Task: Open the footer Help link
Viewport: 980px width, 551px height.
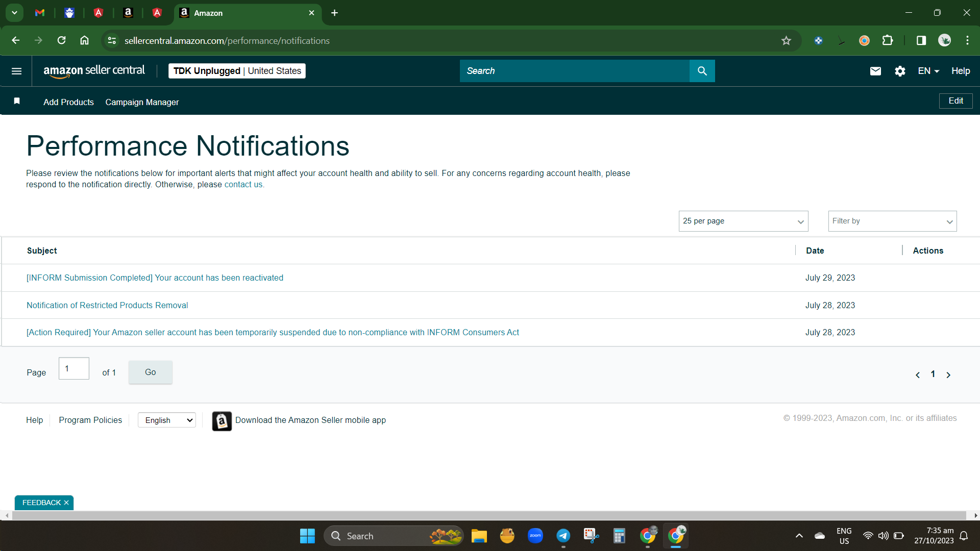Action: point(34,420)
